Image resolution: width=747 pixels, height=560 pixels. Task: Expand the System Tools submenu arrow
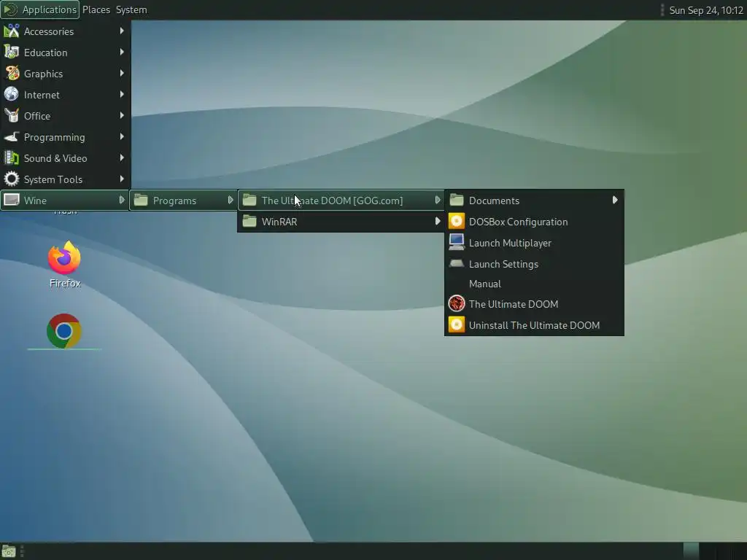click(122, 179)
